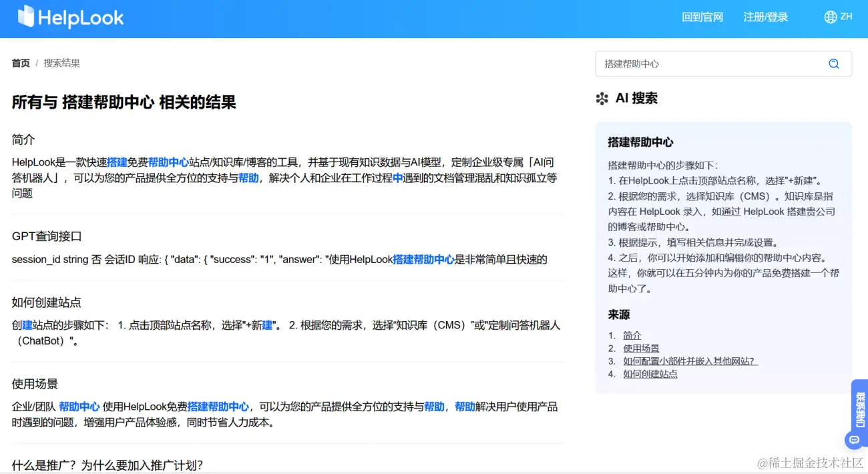Click the 来源 heading in AI panel
868x474 pixels.
coord(619,314)
